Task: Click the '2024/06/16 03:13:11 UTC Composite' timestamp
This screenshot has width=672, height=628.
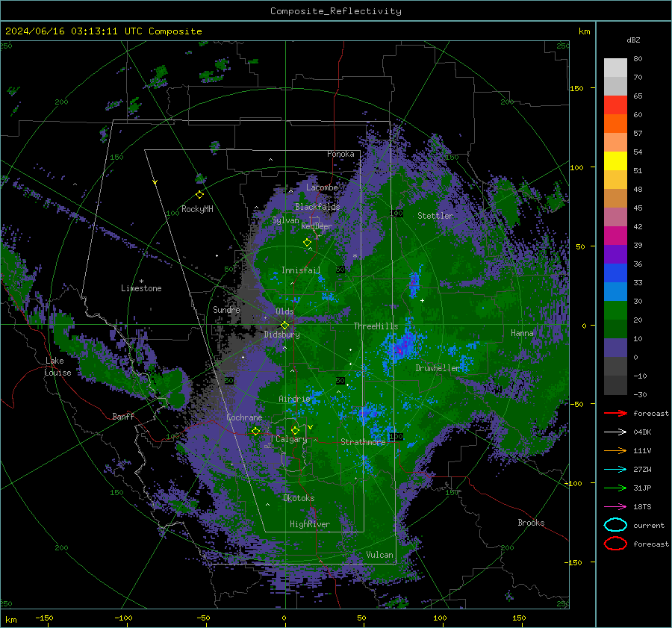Action: coord(104,31)
